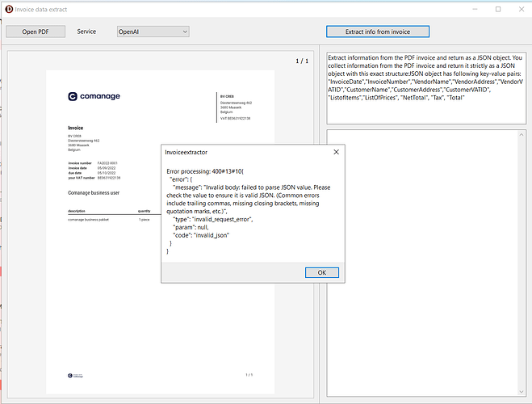Expand the Service dropdown showing OpenAI
The image size is (532, 404).
(152, 32)
